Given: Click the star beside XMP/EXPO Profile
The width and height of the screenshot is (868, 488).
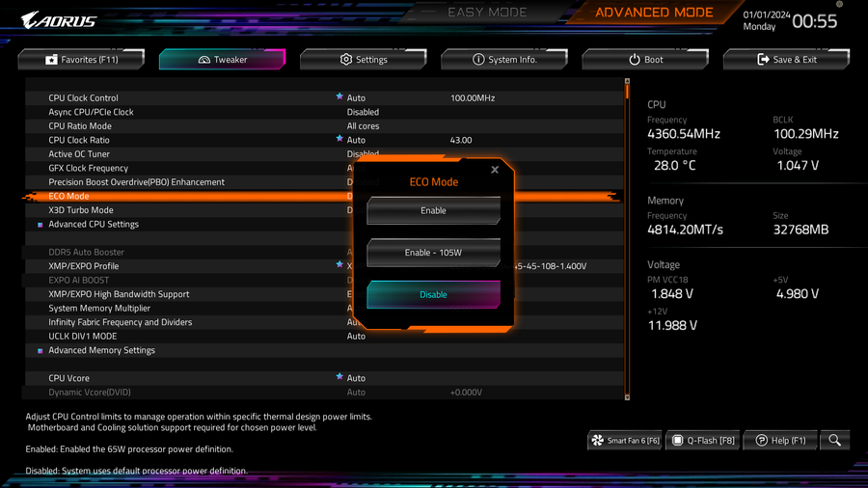Looking at the screenshot, I should point(339,264).
